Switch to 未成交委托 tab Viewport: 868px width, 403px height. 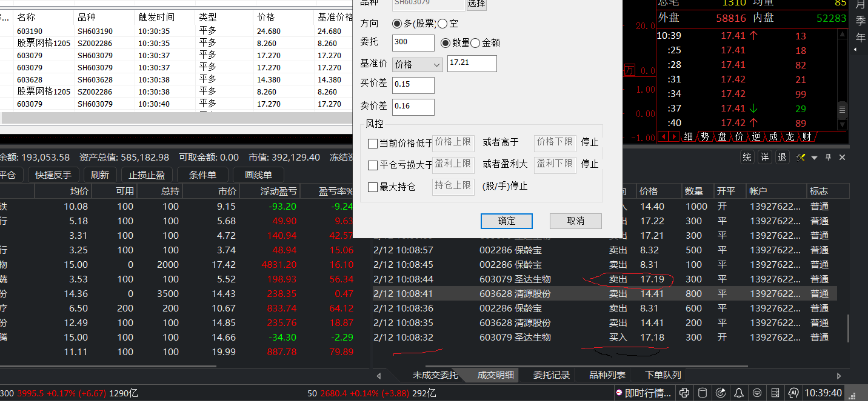(435, 375)
